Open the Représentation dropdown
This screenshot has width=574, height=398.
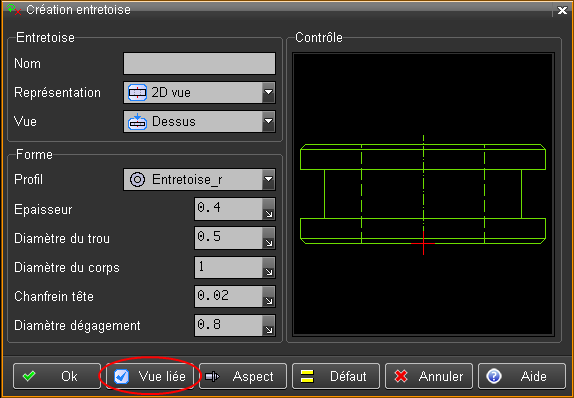[x=269, y=92]
